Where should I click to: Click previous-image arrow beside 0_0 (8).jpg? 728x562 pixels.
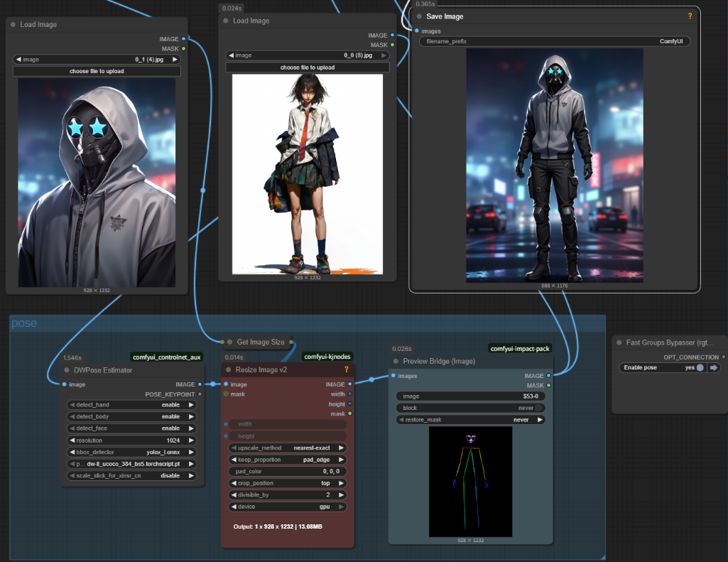coord(231,55)
